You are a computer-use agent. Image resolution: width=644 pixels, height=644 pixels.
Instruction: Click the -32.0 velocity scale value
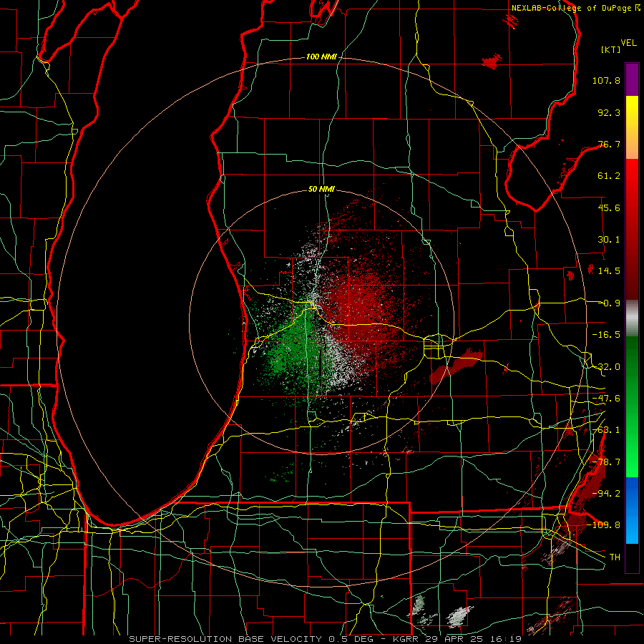[x=606, y=367]
